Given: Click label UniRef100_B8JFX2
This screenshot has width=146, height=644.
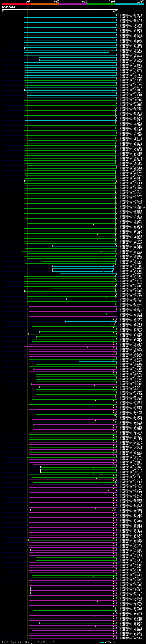Looking at the screenshot, I should coord(131,607).
